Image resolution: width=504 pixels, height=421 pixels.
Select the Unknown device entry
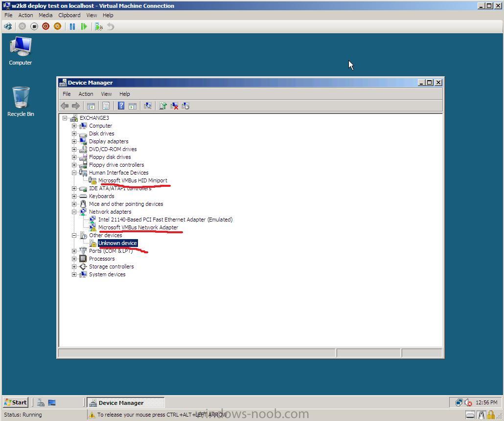[117, 243]
